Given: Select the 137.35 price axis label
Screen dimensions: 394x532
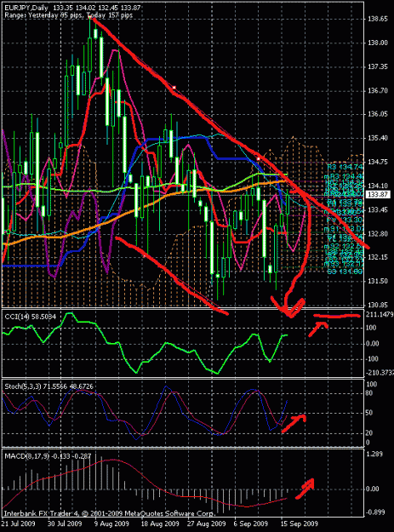Looking at the screenshot, I should click(377, 67).
